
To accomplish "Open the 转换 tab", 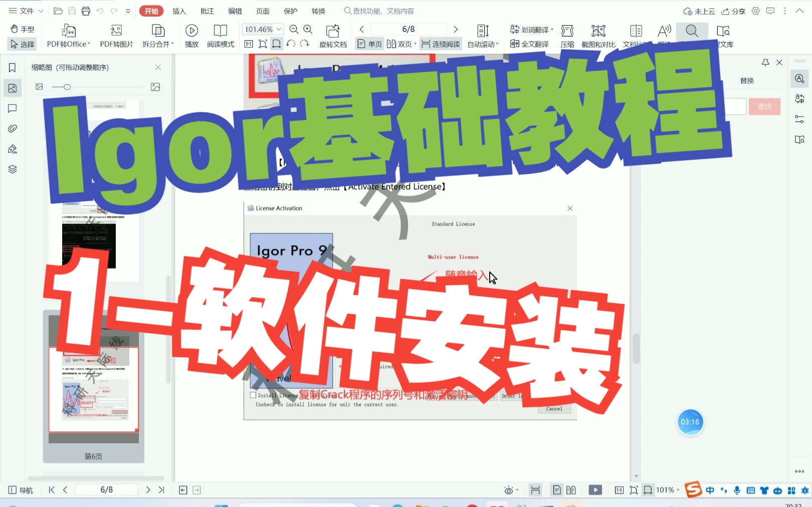I will 318,11.
